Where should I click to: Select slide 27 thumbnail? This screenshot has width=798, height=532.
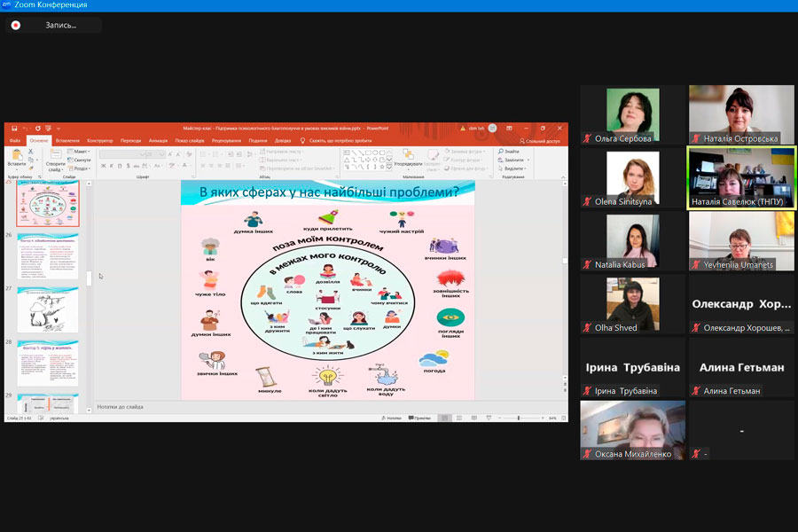tap(48, 309)
